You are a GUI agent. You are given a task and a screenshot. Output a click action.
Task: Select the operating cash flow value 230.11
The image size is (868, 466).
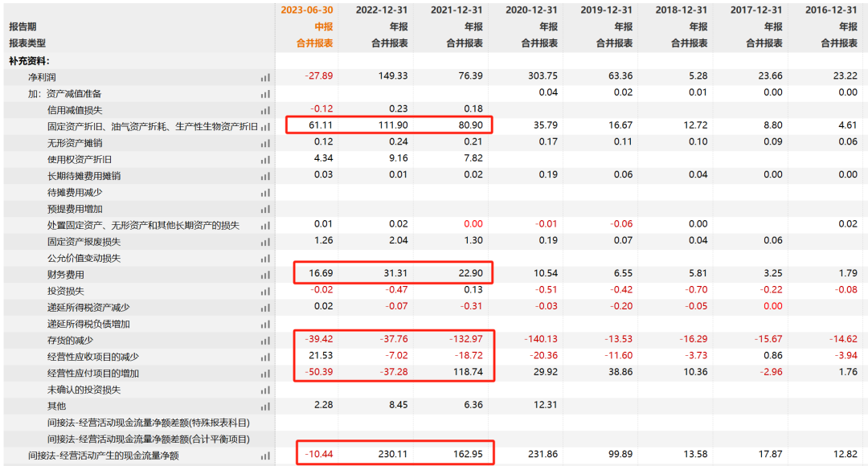click(393, 454)
